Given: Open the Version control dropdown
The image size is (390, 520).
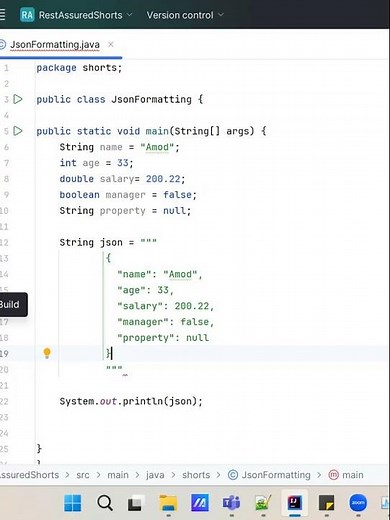Looking at the screenshot, I should pyautogui.click(x=185, y=15).
